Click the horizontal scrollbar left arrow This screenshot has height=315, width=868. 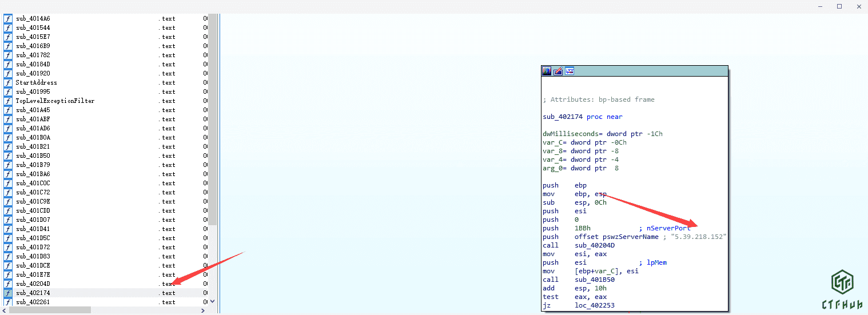(x=4, y=310)
